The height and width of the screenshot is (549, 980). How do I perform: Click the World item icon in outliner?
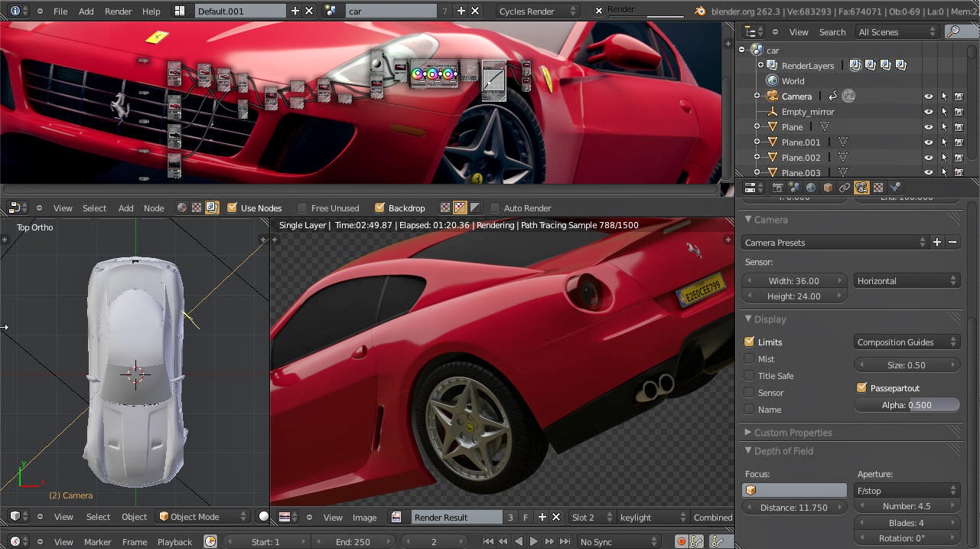pos(773,80)
